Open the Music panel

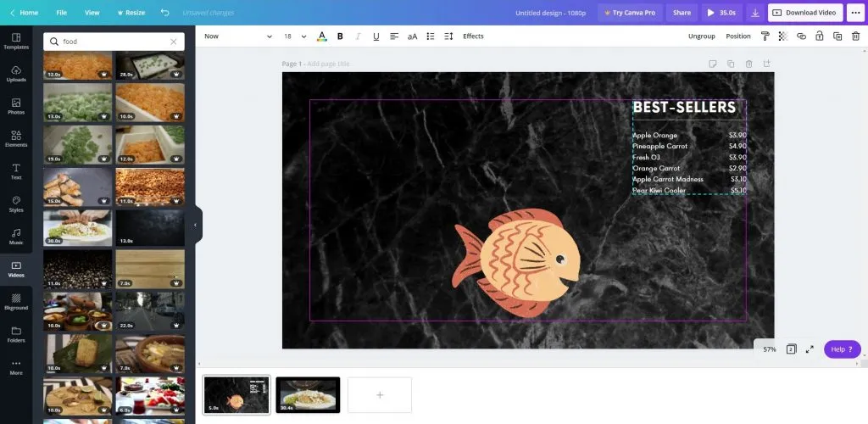click(x=16, y=237)
